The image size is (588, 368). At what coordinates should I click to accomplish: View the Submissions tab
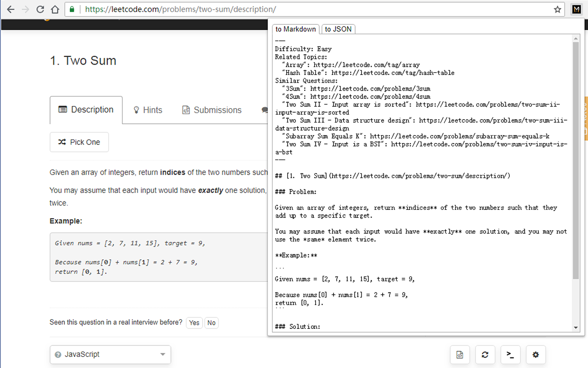coord(212,110)
